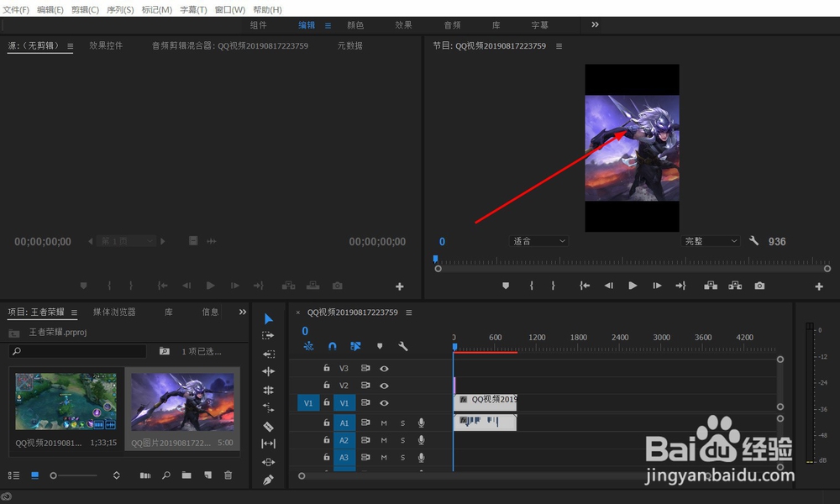Open timeline sequence panel menu

coord(409,312)
